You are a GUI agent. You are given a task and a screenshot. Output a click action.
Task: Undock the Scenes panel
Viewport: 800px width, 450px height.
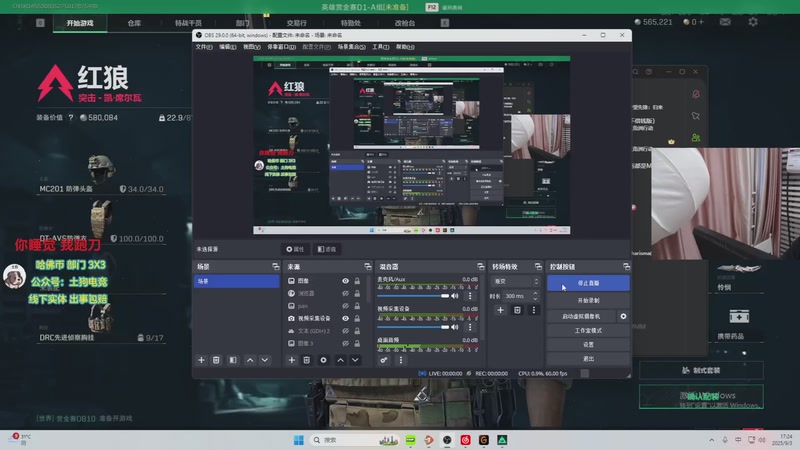[x=276, y=266]
